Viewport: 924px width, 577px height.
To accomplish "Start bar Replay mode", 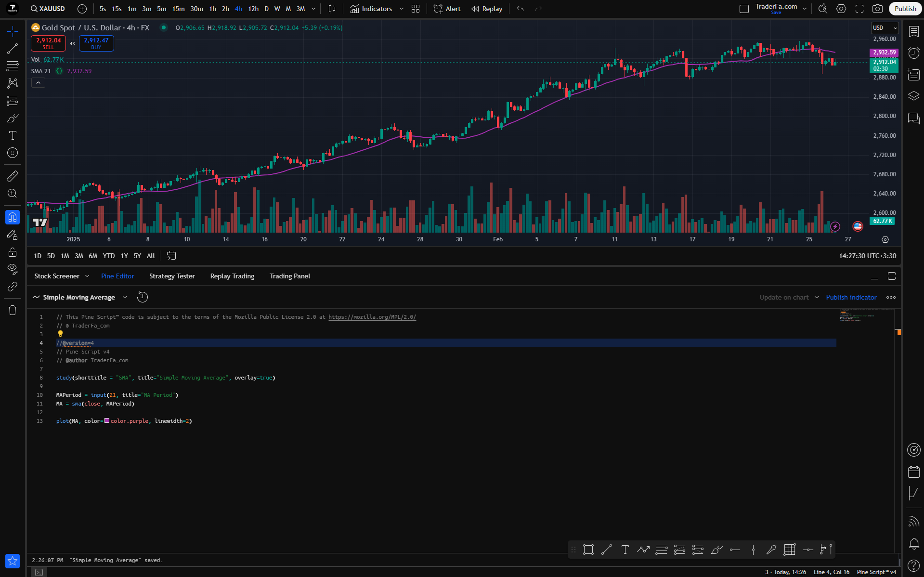I will point(487,9).
